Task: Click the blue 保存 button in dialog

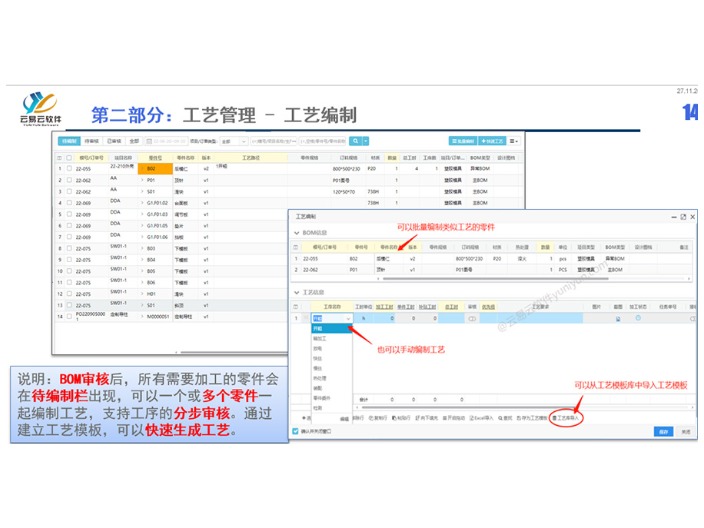Action: tap(663, 431)
